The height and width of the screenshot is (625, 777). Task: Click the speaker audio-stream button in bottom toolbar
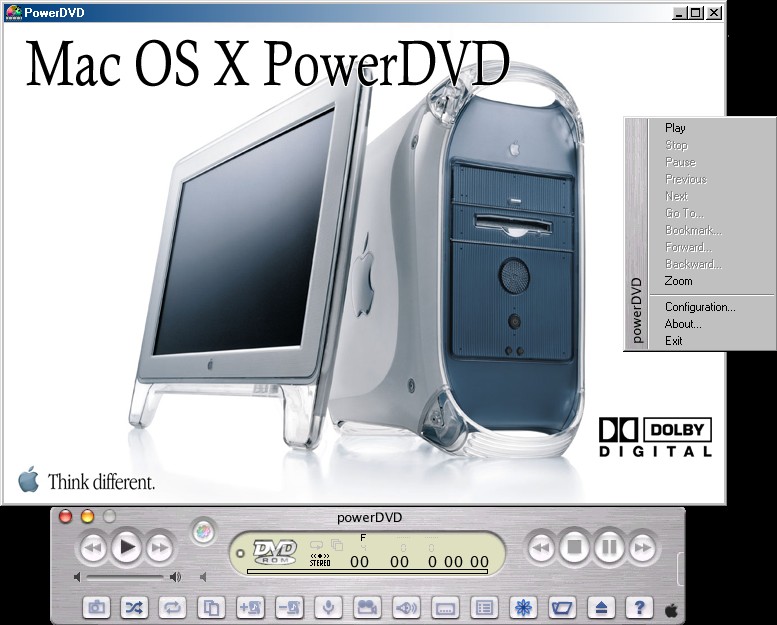pyautogui.click(x=406, y=607)
